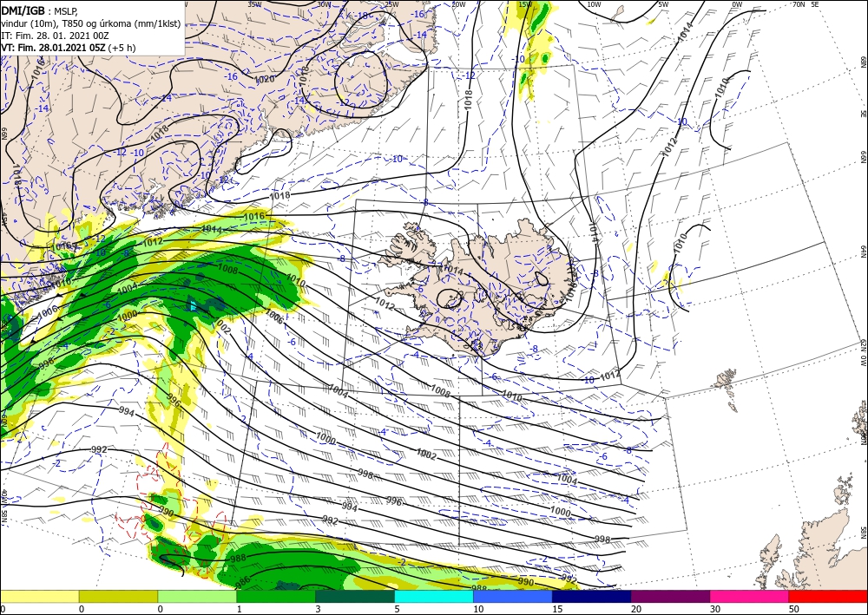Click the blue legend swatch labeled 10

[513, 596]
